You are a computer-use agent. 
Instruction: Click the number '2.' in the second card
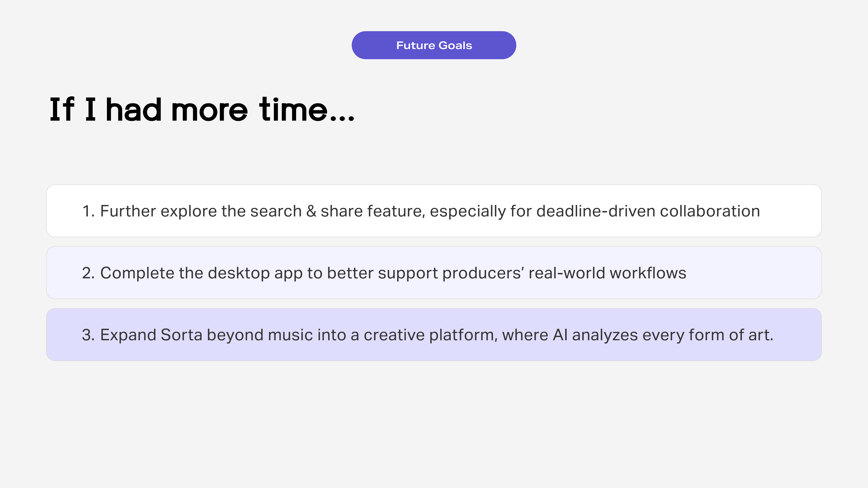tap(88, 273)
